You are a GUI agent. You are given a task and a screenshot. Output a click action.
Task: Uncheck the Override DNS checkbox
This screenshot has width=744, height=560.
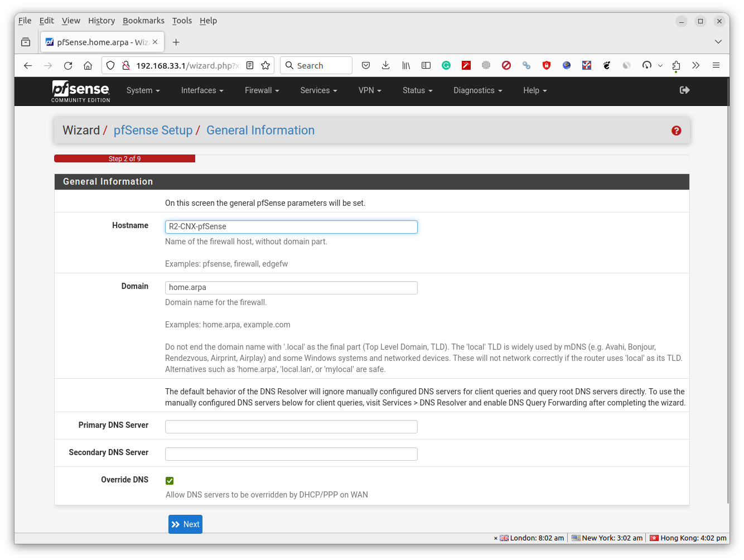coord(170,481)
